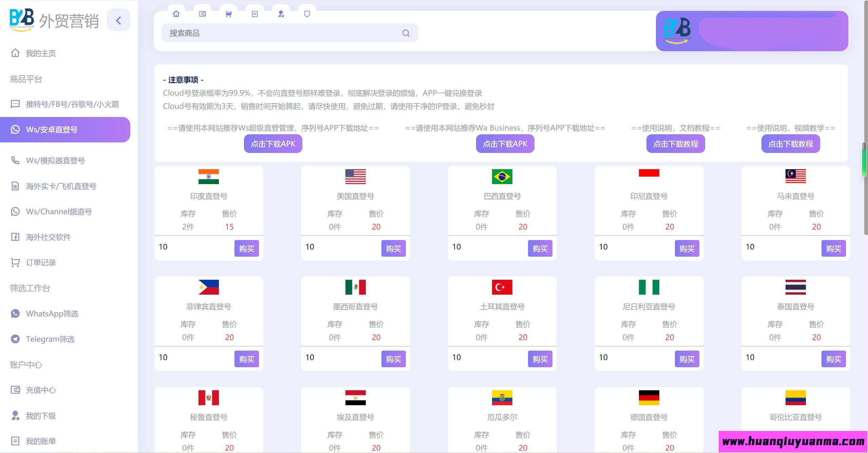Download the 文档教程 tutorial

(x=676, y=144)
